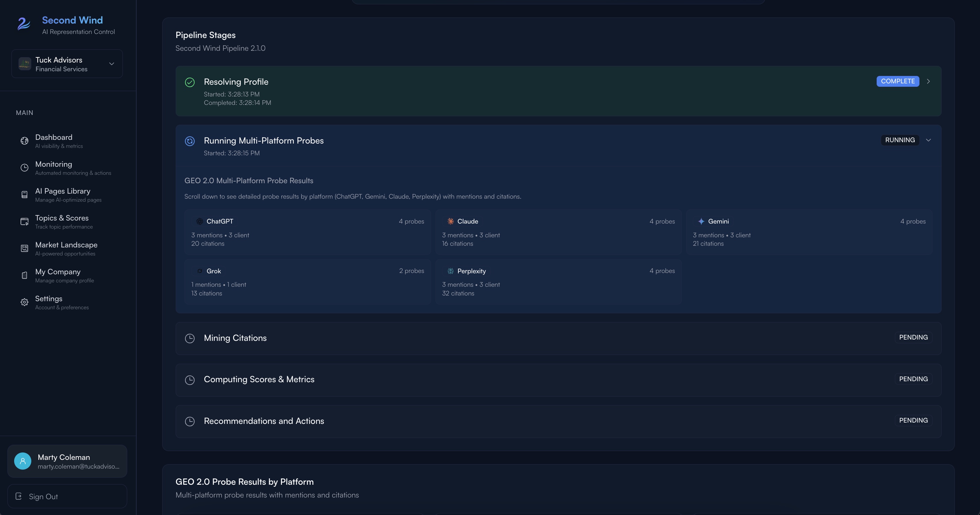Click the COMPLETE status badge
Screen dimensions: 980x515
[x=898, y=81]
